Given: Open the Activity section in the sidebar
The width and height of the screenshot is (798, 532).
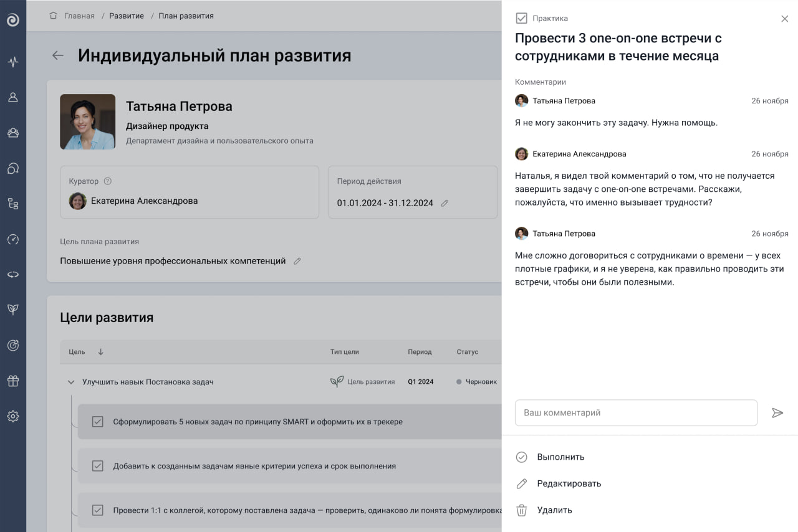Looking at the screenshot, I should point(13,61).
